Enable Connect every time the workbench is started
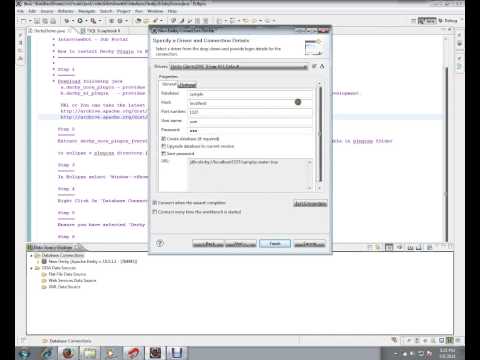 click(x=155, y=212)
